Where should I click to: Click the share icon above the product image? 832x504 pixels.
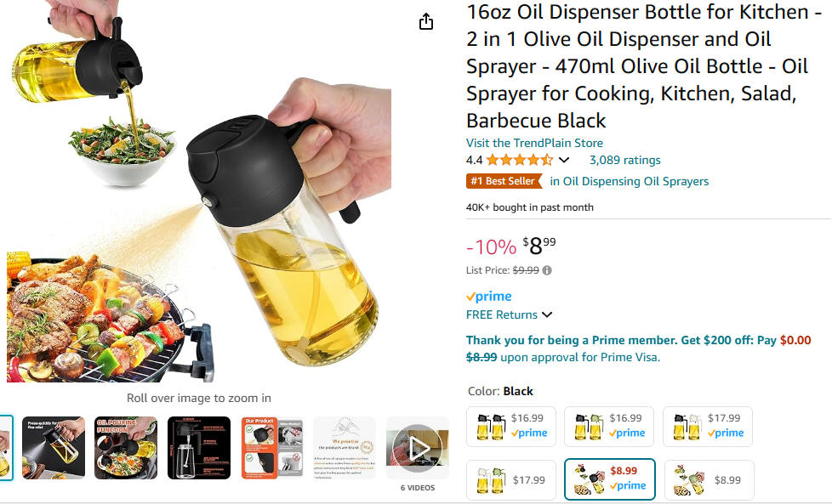pos(425,22)
